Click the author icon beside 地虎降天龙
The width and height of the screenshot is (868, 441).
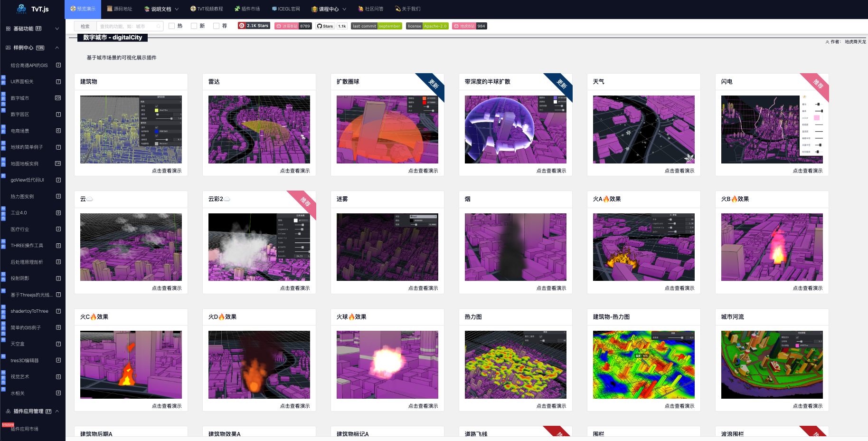[827, 42]
